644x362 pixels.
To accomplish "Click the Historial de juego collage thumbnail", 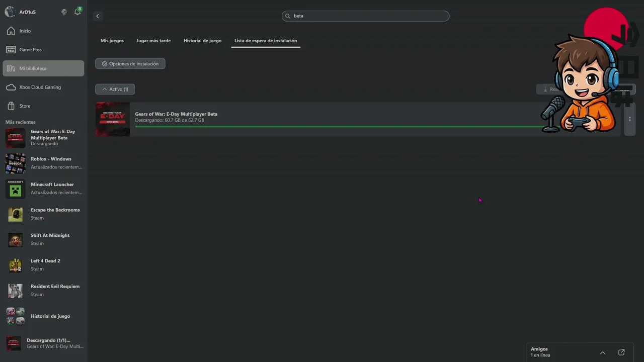I will point(15,317).
